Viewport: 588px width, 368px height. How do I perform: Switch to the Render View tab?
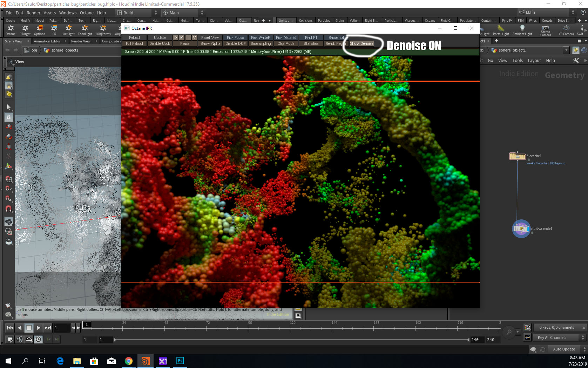pos(81,41)
